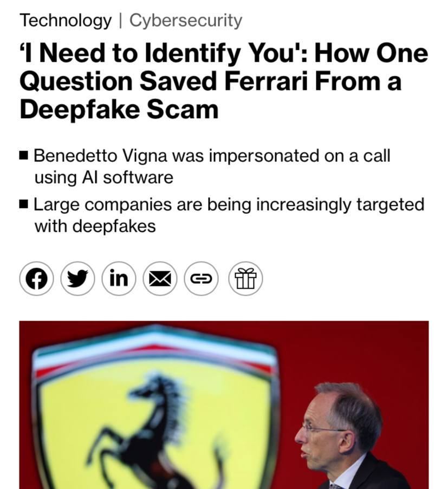Copy the article link with the chain icon
Image resolution: width=448 pixels, height=489 pixels.
tap(201, 278)
